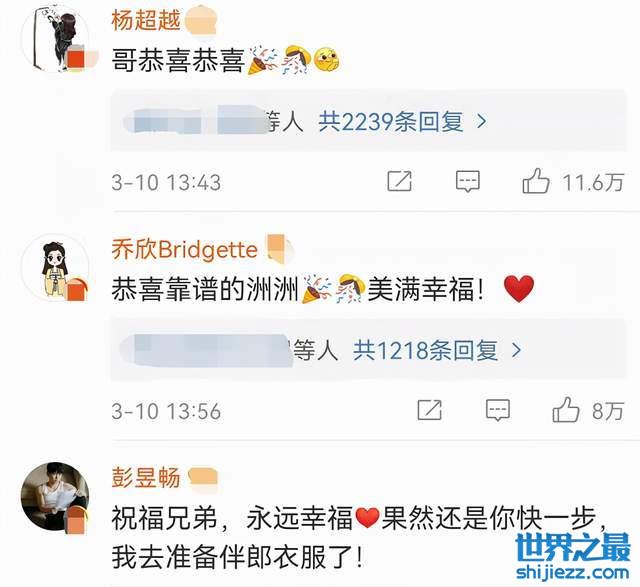Expand the 共2239条回复 thread

click(x=391, y=121)
